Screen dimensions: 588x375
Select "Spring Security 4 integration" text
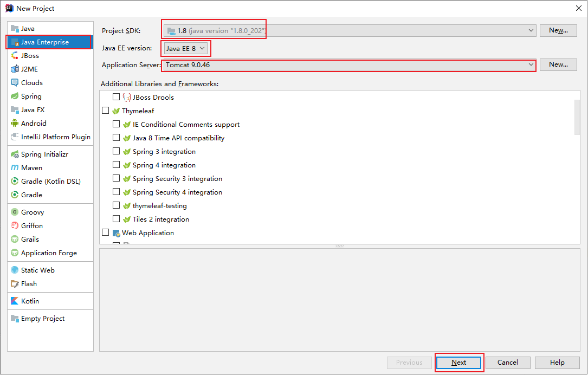point(177,192)
